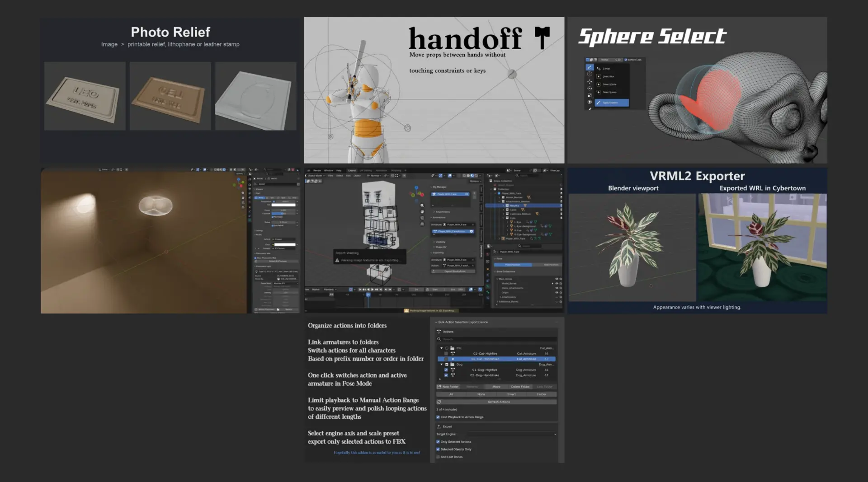Click the zoom magnifier icon in rig viewport
The width and height of the screenshot is (868, 482).
422,206
